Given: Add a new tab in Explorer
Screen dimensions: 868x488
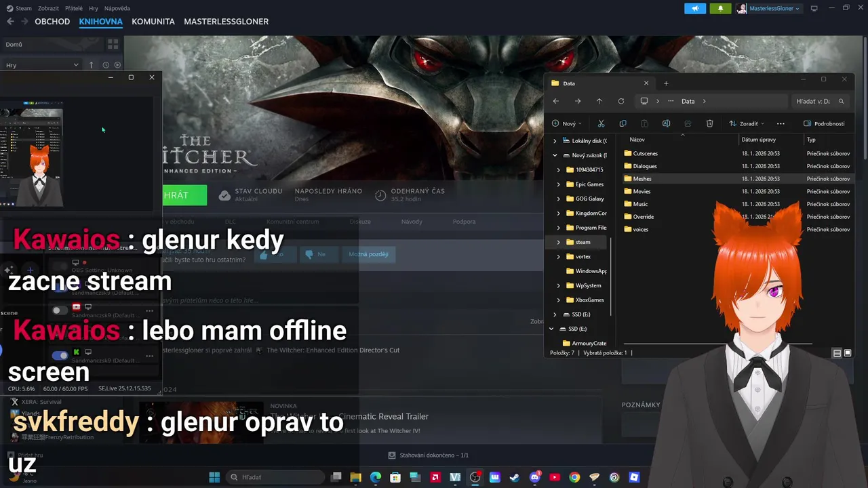Looking at the screenshot, I should tap(666, 83).
